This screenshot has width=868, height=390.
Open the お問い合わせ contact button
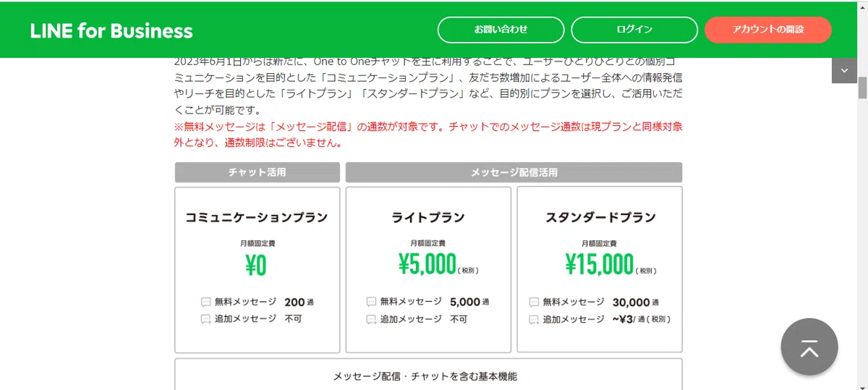tap(501, 30)
